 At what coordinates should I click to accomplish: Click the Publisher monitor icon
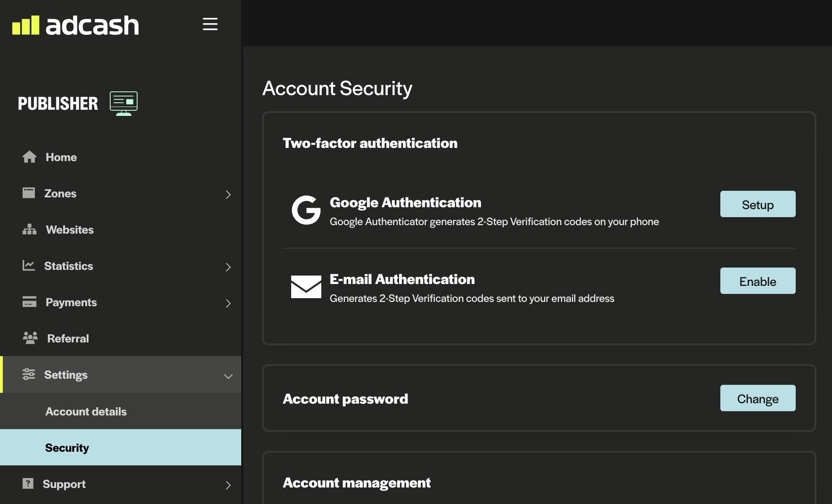point(123,103)
